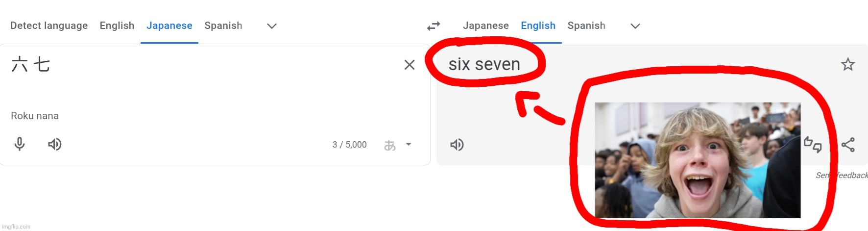This screenshot has width=868, height=231.
Task: Expand more target languages chevron
Action: [x=635, y=26]
